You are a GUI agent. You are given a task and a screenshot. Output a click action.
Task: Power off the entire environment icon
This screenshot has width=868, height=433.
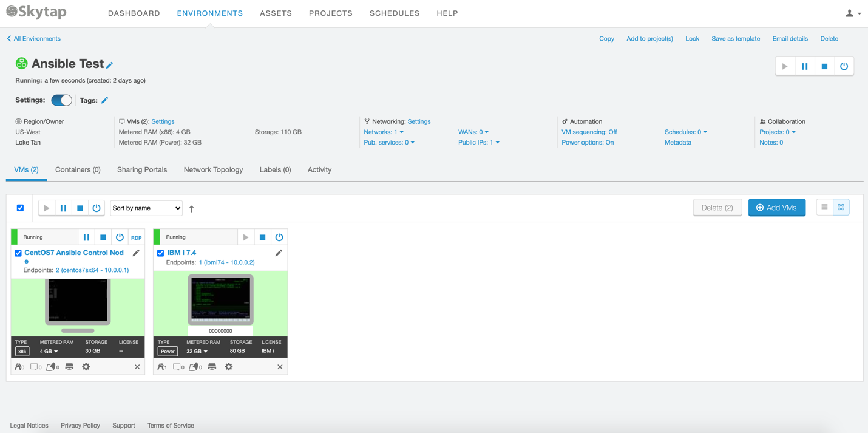tap(844, 66)
